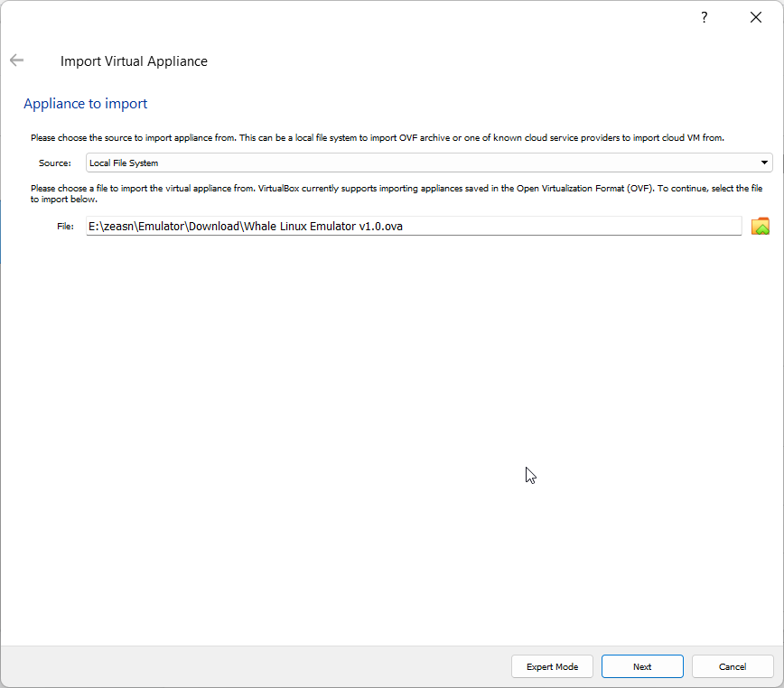The image size is (784, 688).
Task: Open the Source combo box showing Local File System
Action: (429, 163)
